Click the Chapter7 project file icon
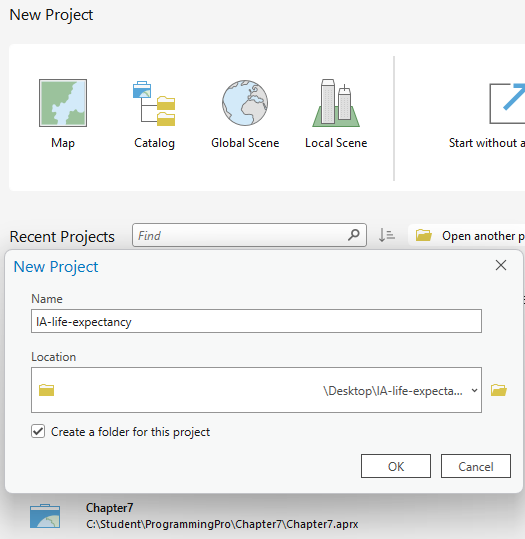This screenshot has width=525, height=539. click(45, 516)
